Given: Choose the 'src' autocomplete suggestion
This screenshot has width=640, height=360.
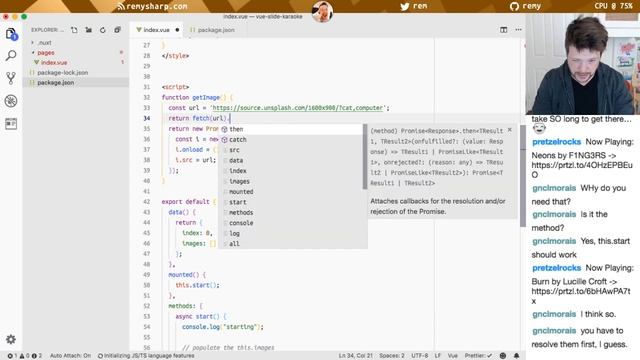Looking at the screenshot, I should coord(291,150).
